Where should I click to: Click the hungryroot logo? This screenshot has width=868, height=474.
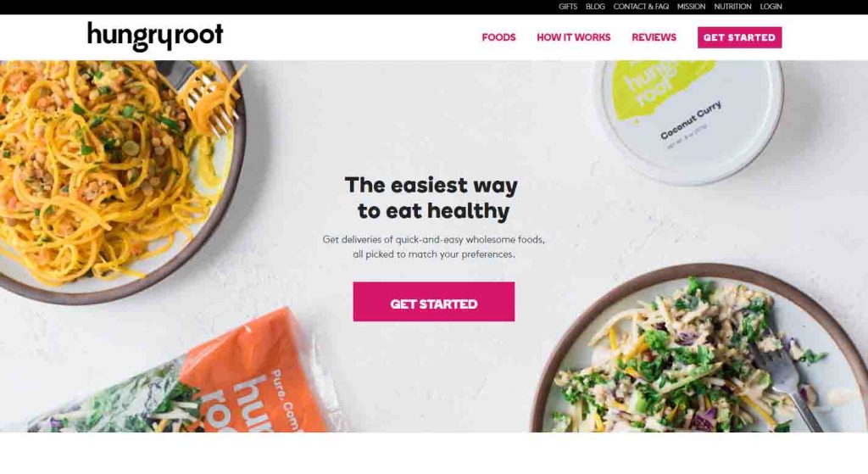pyautogui.click(x=155, y=36)
